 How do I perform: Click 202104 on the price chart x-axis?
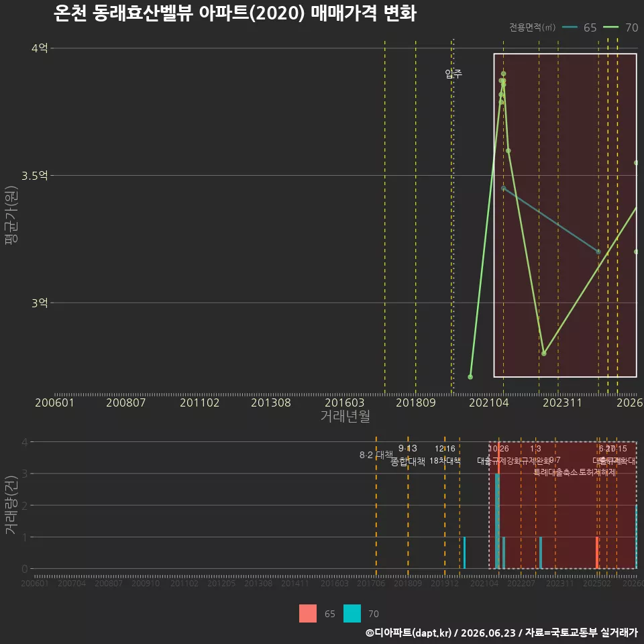pyautogui.click(x=489, y=402)
